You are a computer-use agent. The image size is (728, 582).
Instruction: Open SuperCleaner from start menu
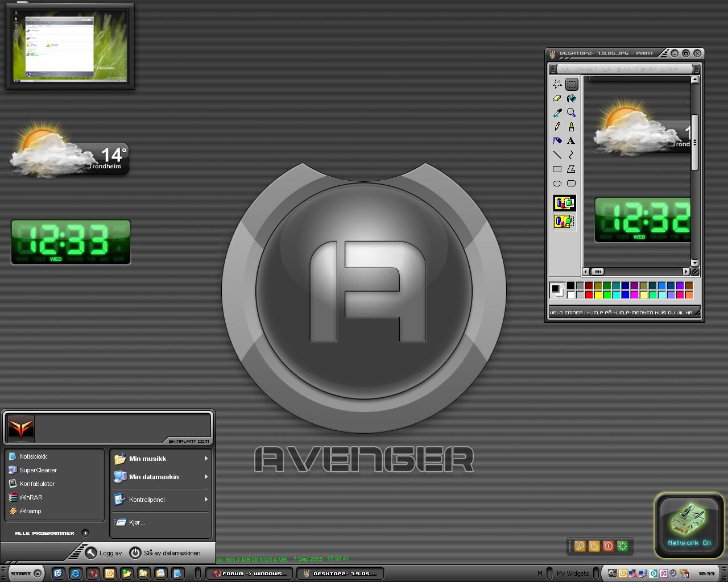[x=55, y=470]
